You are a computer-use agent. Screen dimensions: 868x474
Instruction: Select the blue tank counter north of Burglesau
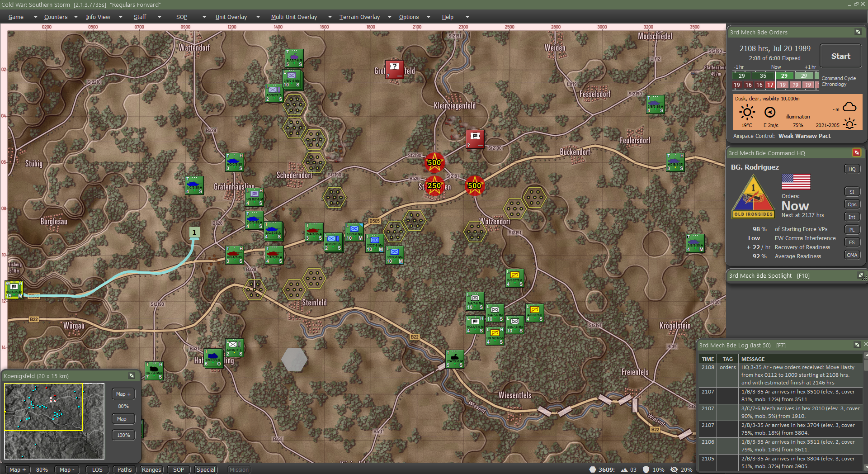194,185
